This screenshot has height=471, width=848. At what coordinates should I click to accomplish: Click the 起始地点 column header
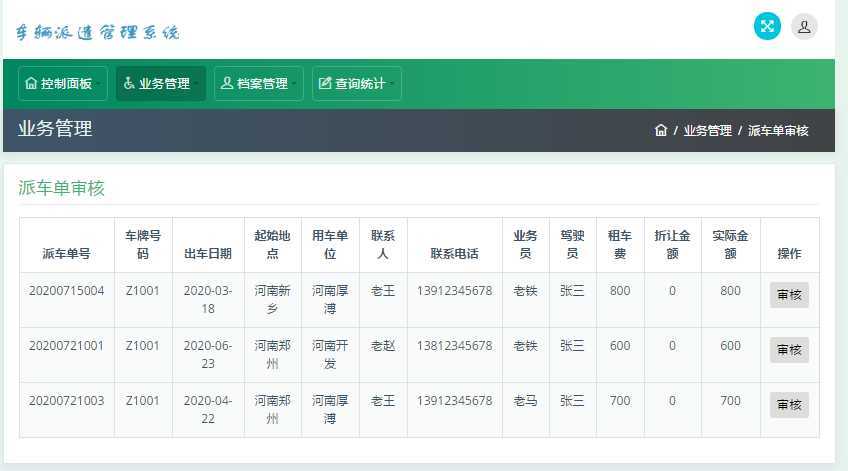pos(273,244)
